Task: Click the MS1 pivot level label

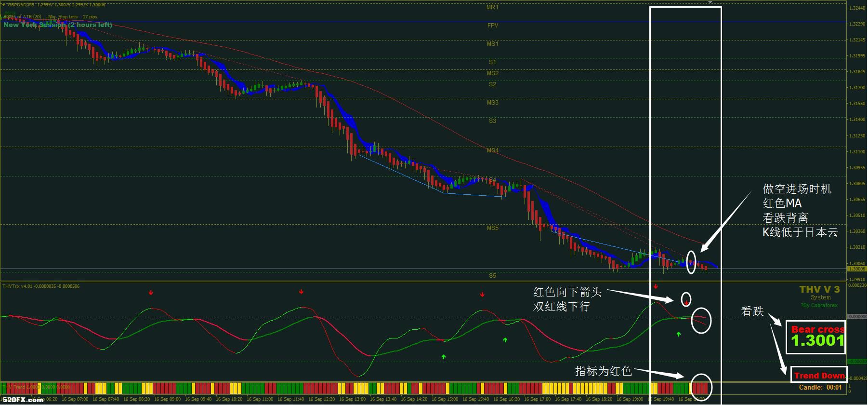Action: pyautogui.click(x=492, y=44)
